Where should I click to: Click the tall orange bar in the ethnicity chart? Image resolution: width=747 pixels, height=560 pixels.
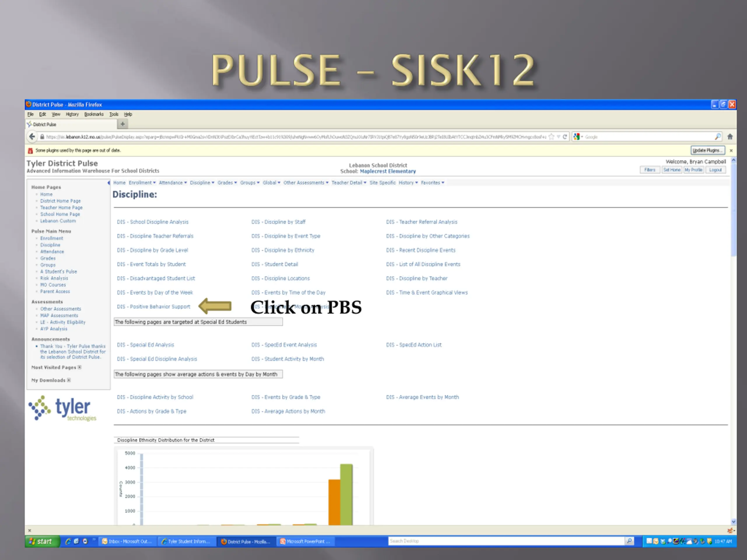(x=334, y=502)
